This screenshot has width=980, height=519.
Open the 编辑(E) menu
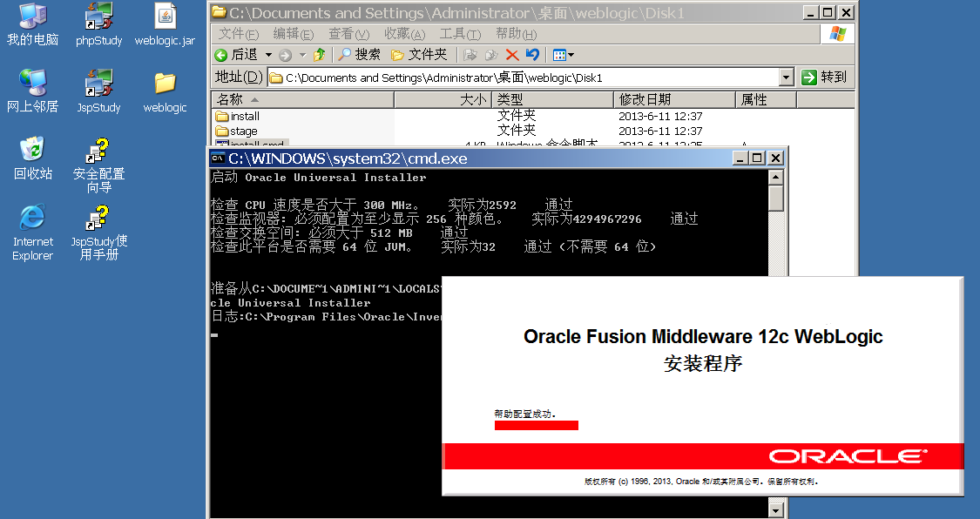click(293, 34)
